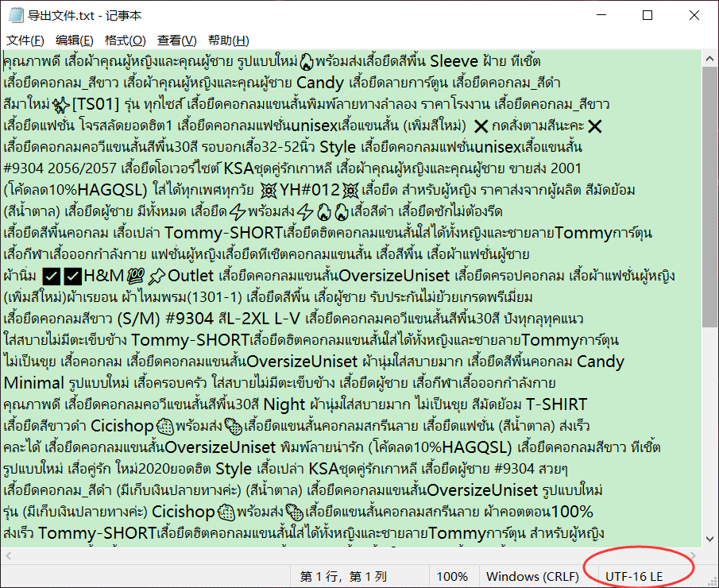Viewport: 719px width, 588px height.
Task: Click the Notepad icon in the title bar
Action: click(x=15, y=15)
